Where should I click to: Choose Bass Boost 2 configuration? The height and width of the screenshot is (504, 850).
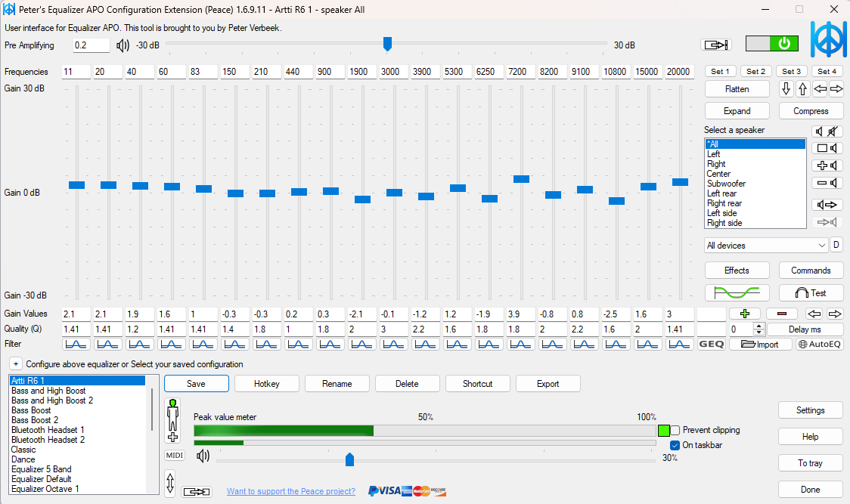[x=78, y=420]
